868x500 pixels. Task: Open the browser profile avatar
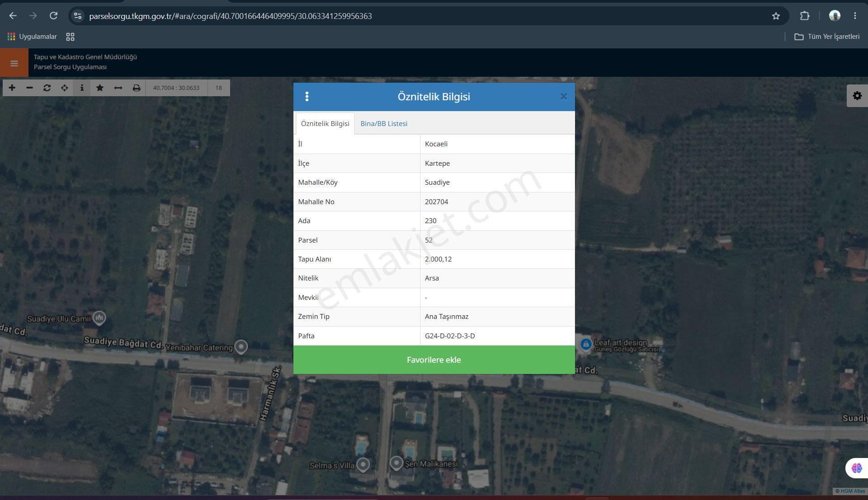point(835,16)
